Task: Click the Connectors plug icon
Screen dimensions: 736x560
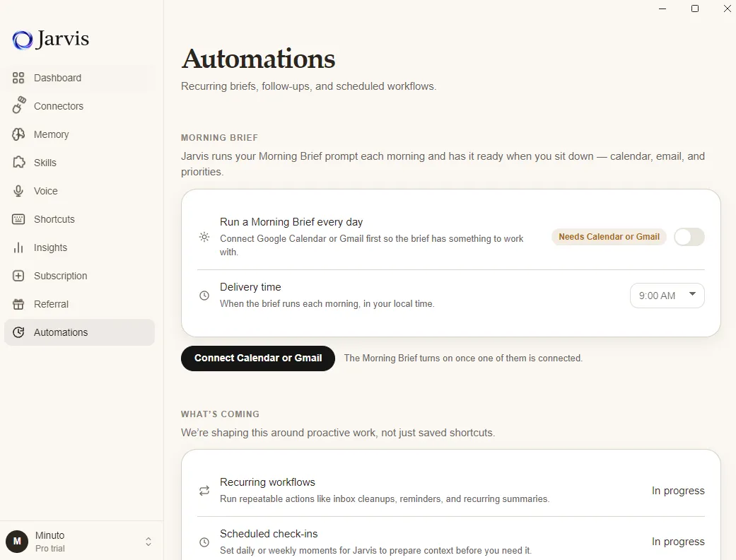Action: [x=19, y=105]
